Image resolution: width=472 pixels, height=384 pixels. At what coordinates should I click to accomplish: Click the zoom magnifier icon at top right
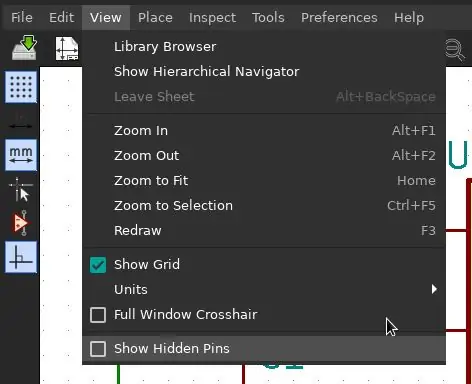pos(455,50)
